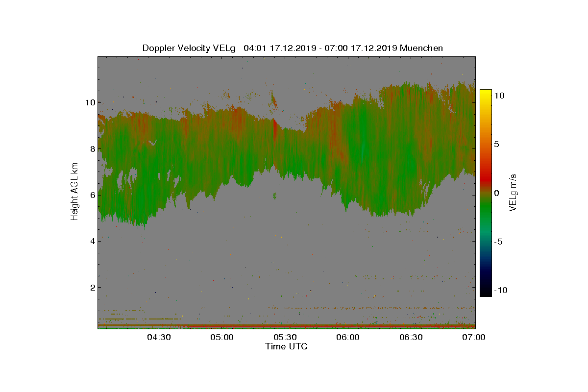Click the height tick label 6

tap(92, 195)
